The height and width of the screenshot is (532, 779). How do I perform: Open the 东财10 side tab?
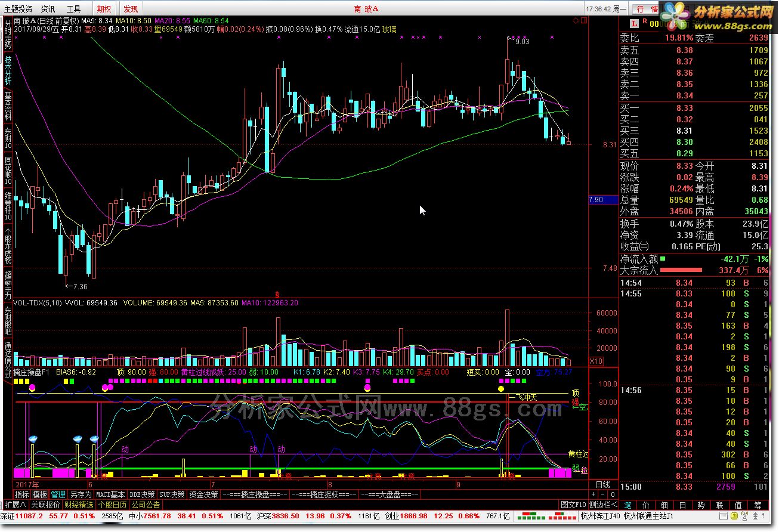pos(8,139)
